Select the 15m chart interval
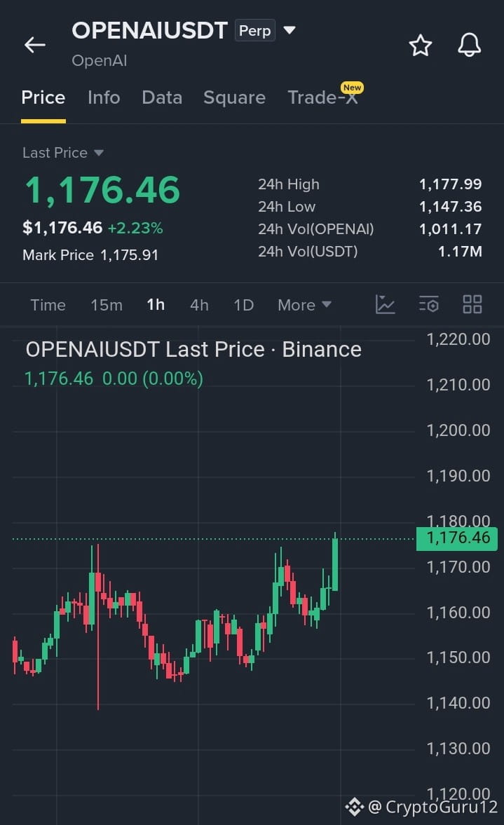 (107, 305)
